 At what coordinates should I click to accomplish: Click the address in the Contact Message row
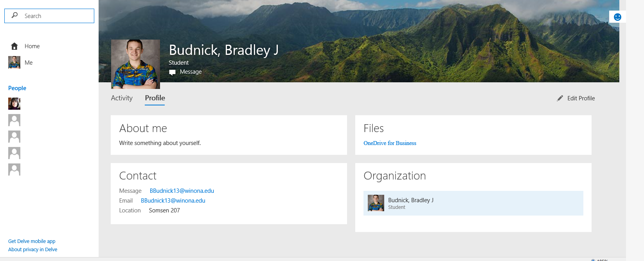click(182, 191)
